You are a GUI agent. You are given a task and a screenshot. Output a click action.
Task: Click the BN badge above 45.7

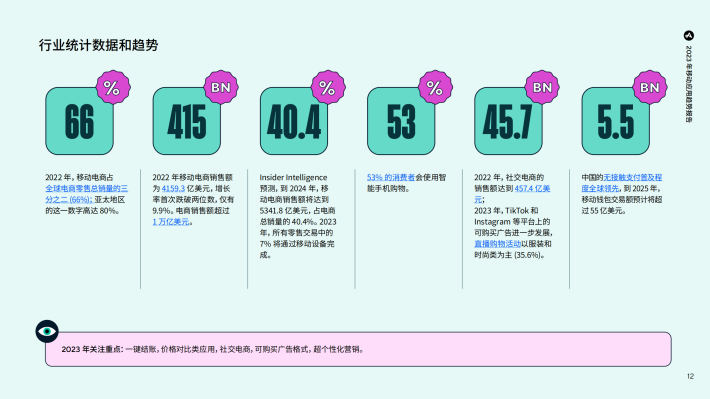tap(542, 87)
